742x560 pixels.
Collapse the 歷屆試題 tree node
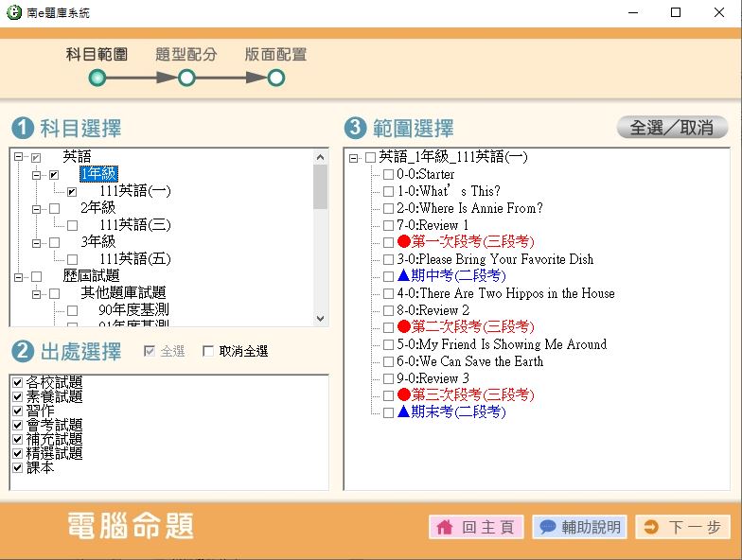[x=19, y=276]
